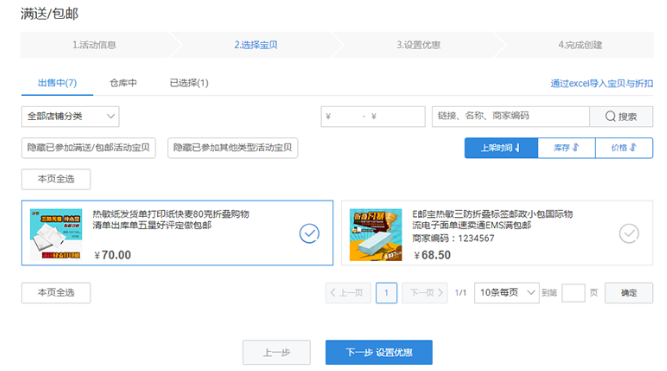The height and width of the screenshot is (371, 667).
Task: Go to next page 下一页
Action: click(x=425, y=293)
